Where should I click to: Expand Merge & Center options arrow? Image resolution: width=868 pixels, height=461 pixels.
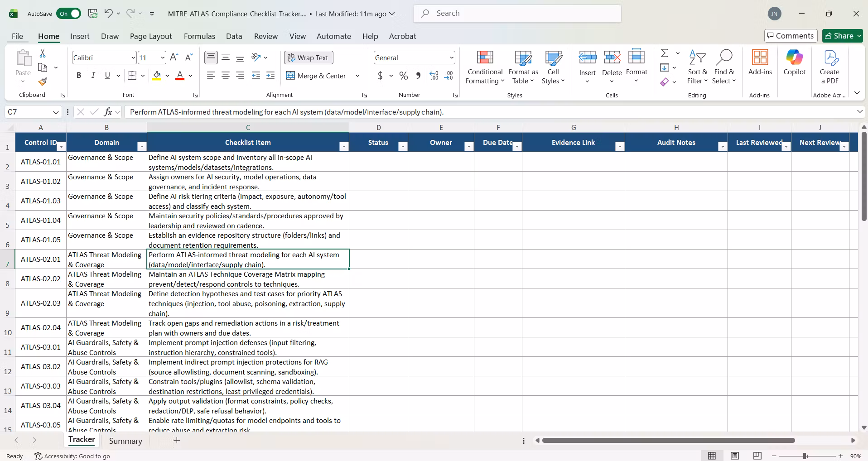(x=357, y=76)
